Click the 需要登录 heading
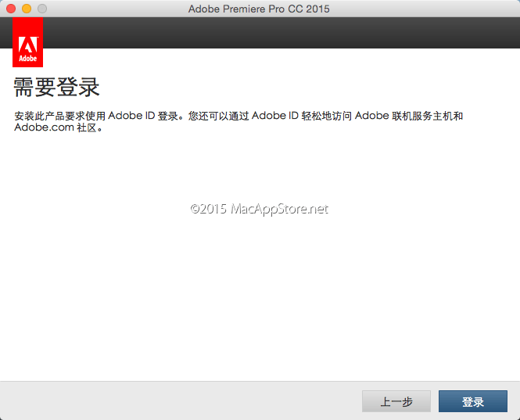 57,86
